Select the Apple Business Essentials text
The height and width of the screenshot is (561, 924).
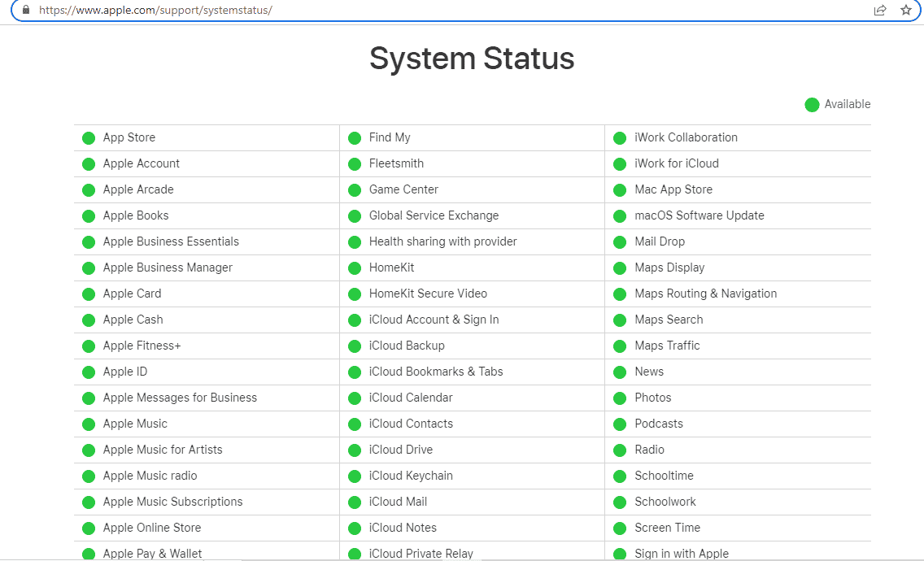(171, 241)
